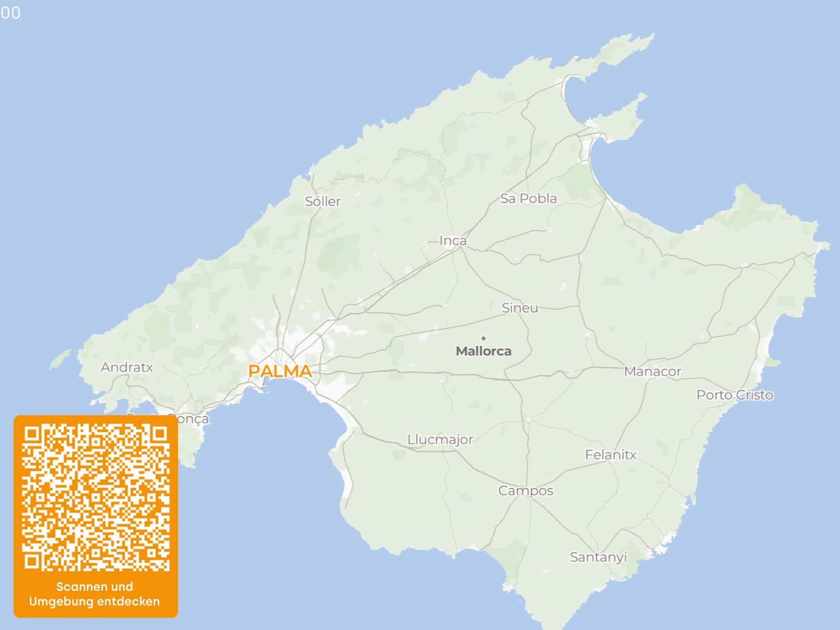Viewport: 840px width, 630px height.
Task: Select the Sóller town label
Action: pyautogui.click(x=323, y=201)
